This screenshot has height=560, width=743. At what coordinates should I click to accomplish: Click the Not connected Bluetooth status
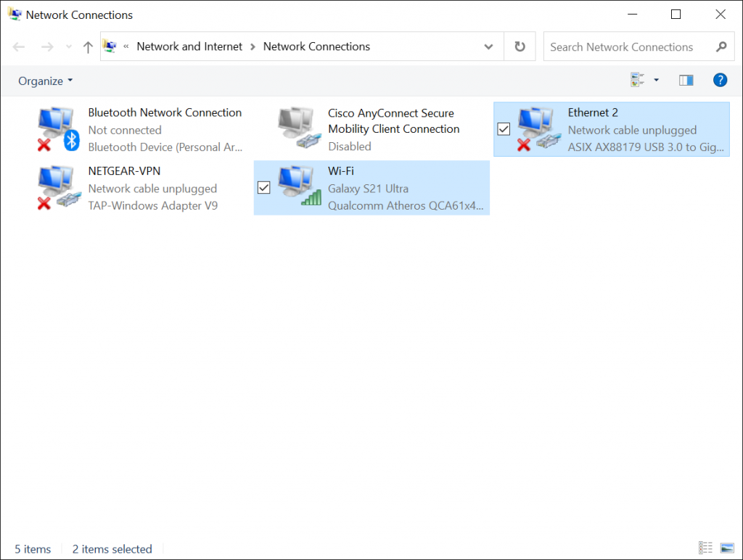click(x=125, y=131)
